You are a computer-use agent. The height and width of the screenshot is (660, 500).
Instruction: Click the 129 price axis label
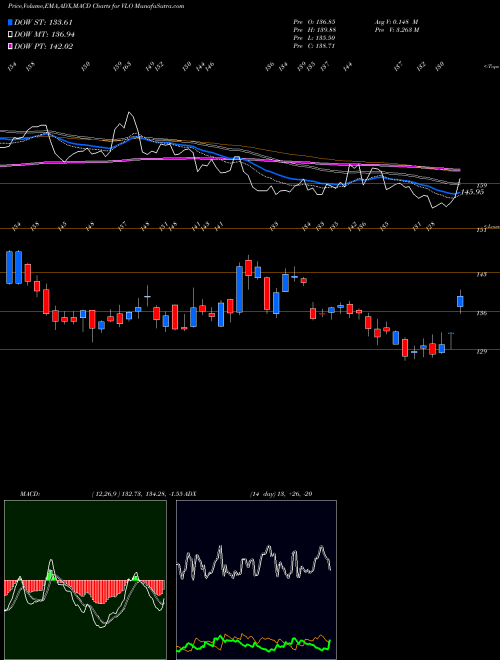482,351
